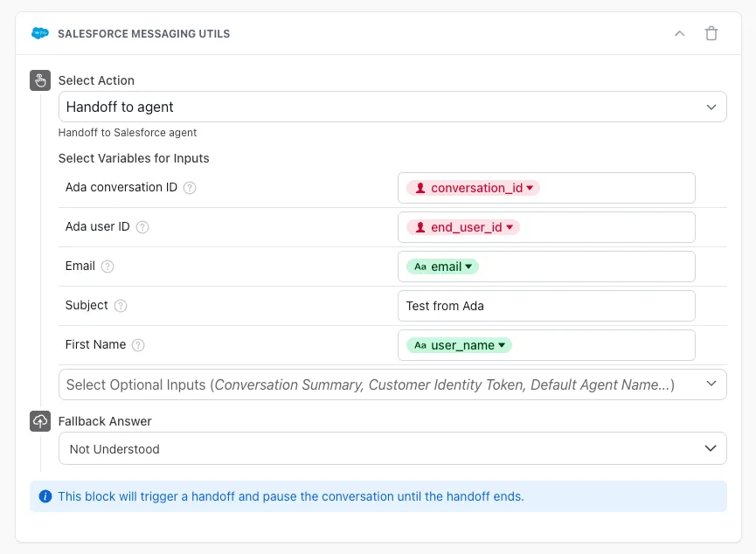Viewport: 756px width, 554px height.
Task: Click the Ada conversation ID label
Action: tap(121, 187)
